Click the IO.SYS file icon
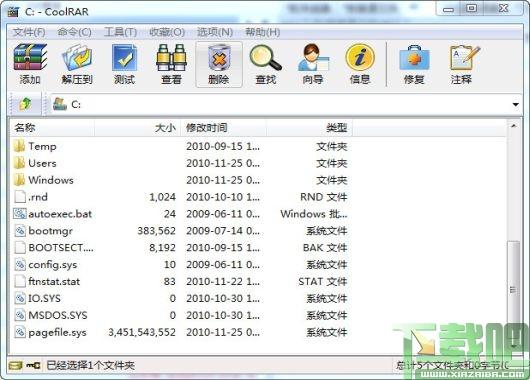530x380 pixels. point(20,298)
